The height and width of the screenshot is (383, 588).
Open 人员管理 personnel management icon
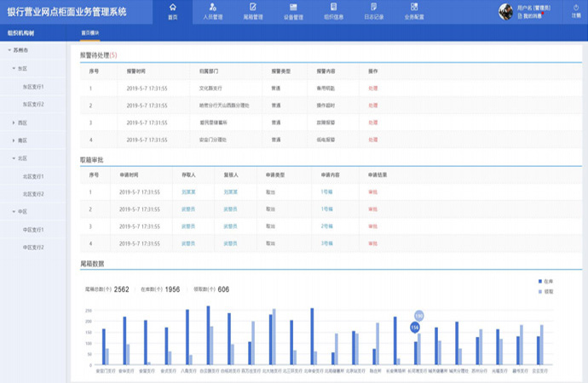click(214, 8)
